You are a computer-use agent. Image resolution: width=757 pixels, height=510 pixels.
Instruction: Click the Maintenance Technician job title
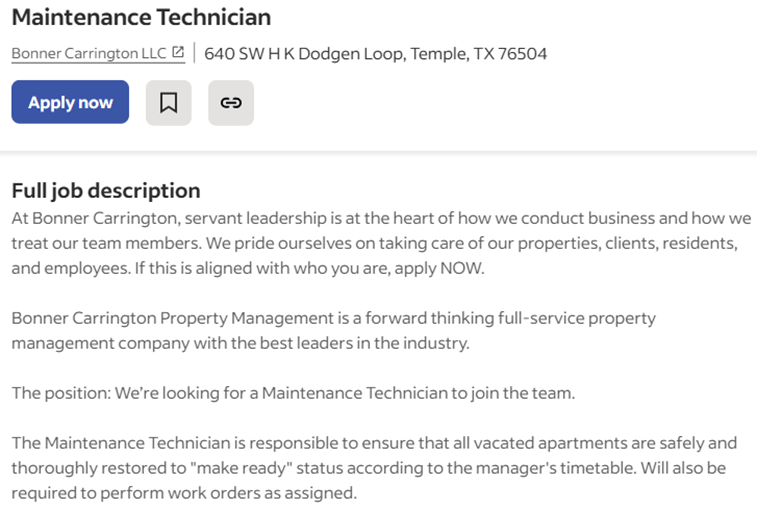point(141,17)
